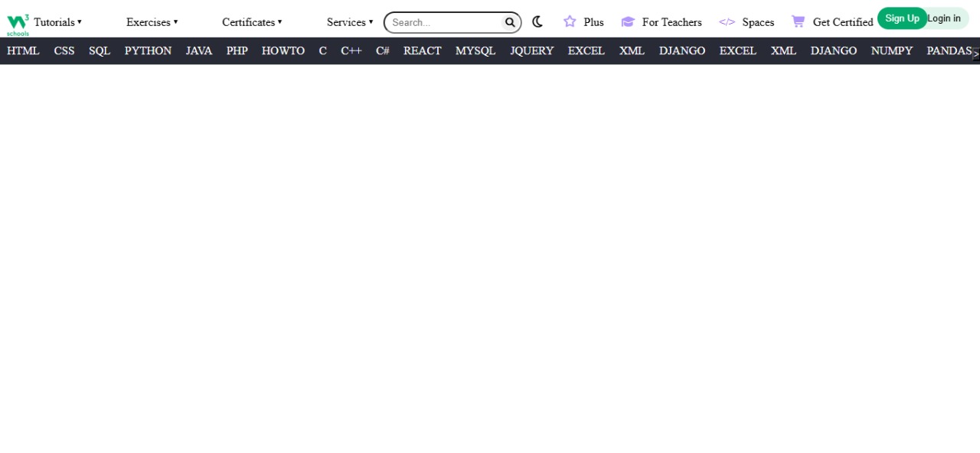Go to the HTML tutorial tab
This screenshot has width=980, height=453.
click(23, 51)
